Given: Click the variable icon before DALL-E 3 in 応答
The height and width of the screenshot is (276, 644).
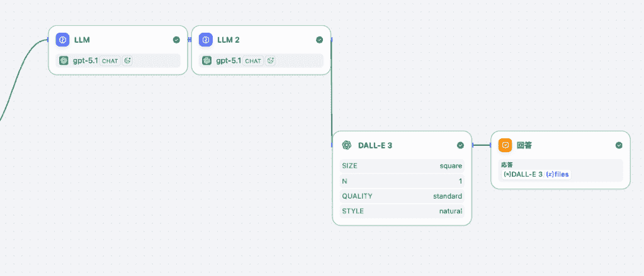Looking at the screenshot, I should pyautogui.click(x=507, y=174).
